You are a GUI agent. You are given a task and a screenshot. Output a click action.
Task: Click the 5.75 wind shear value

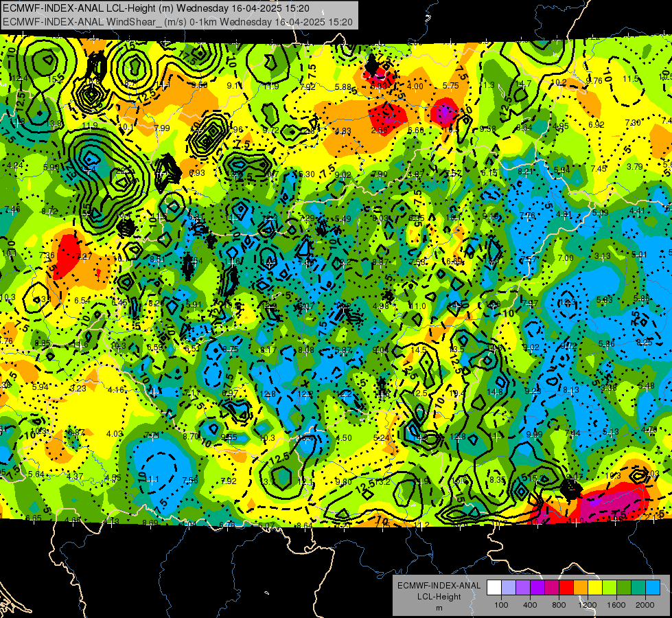[451, 86]
